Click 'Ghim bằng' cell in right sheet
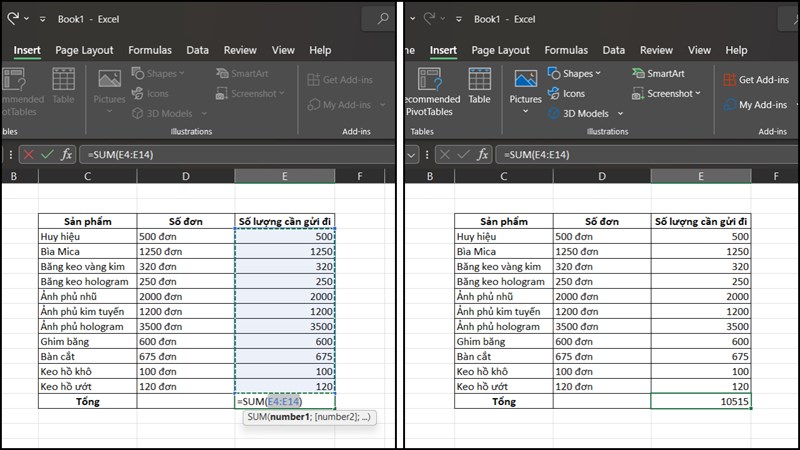800x450 pixels. coord(504,341)
